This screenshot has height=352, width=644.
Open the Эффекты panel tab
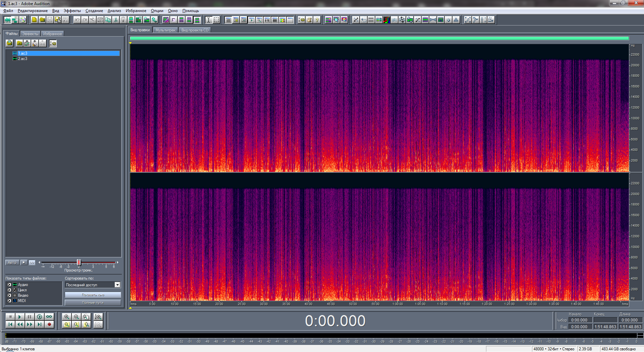point(30,34)
